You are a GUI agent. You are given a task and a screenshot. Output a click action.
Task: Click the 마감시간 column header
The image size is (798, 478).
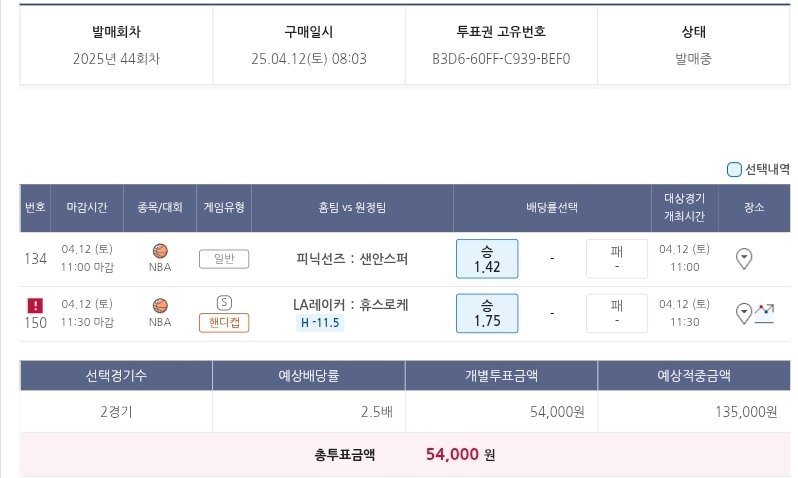click(x=87, y=207)
